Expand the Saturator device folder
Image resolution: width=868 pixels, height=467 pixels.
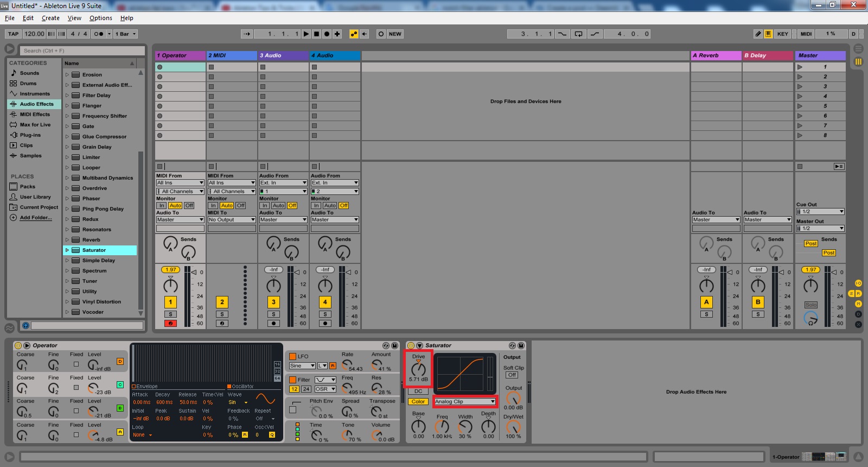67,250
